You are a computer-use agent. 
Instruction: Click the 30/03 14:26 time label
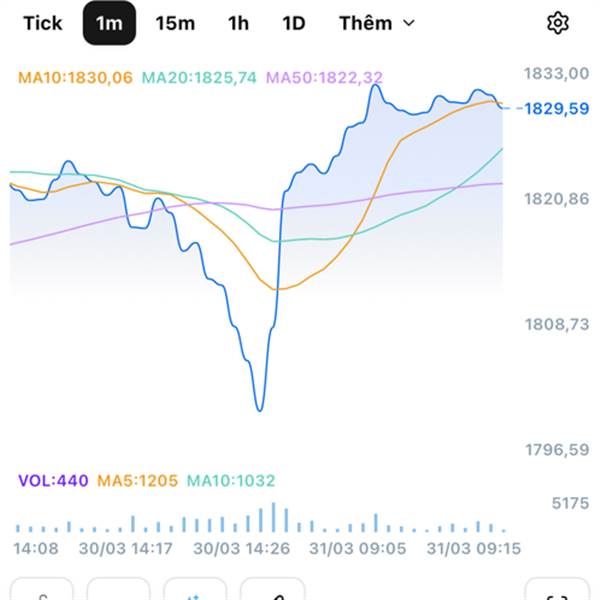coord(242,548)
